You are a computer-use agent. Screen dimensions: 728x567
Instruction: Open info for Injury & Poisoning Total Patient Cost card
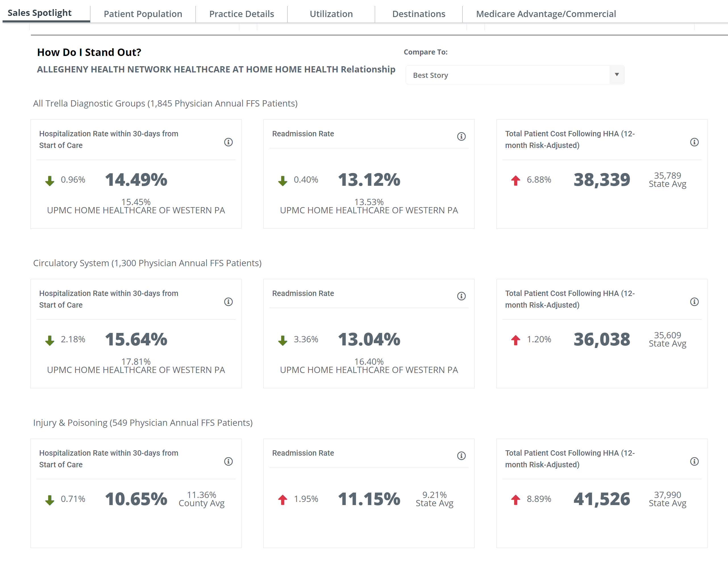pyautogui.click(x=694, y=461)
